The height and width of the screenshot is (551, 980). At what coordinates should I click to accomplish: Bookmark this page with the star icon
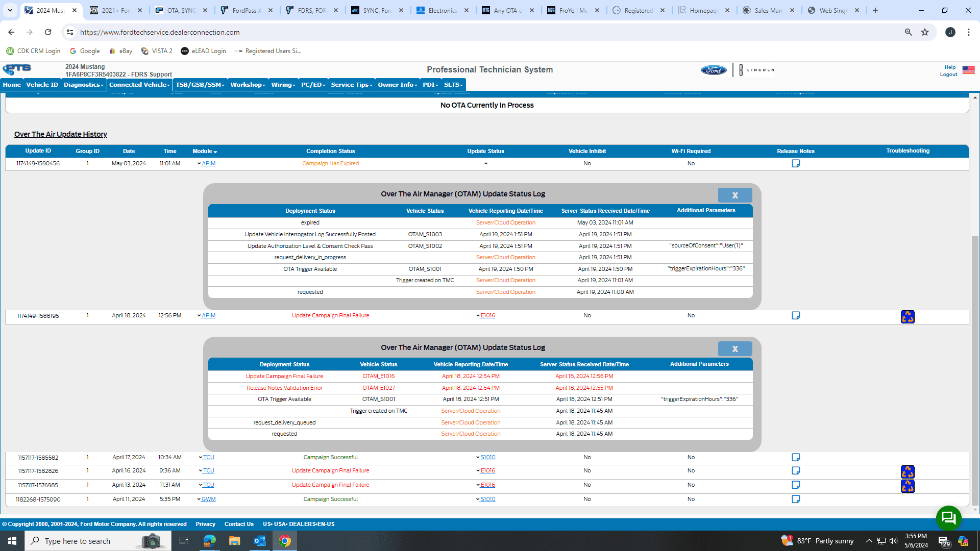[925, 32]
